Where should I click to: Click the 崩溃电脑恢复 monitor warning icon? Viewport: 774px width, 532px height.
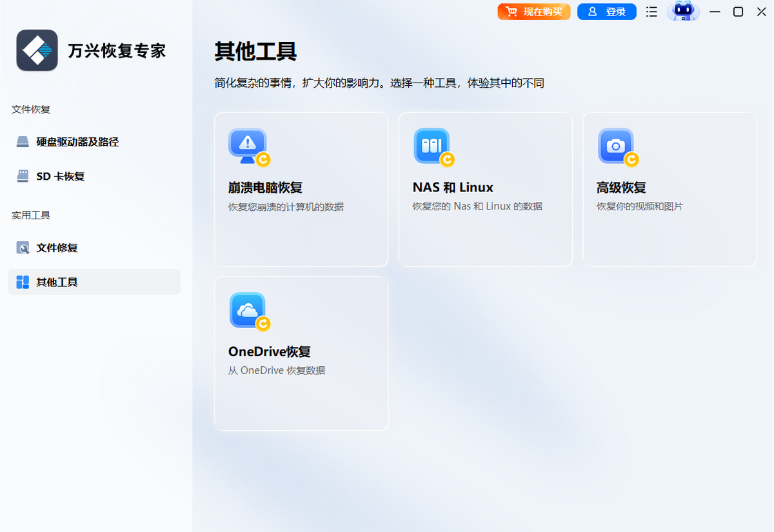[248, 146]
